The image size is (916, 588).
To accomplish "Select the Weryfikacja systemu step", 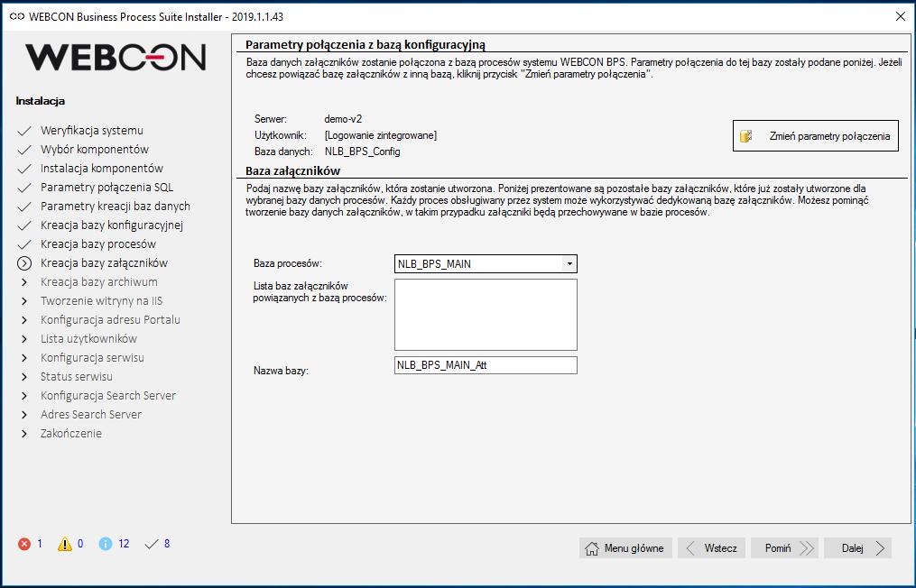I will 92,130.
